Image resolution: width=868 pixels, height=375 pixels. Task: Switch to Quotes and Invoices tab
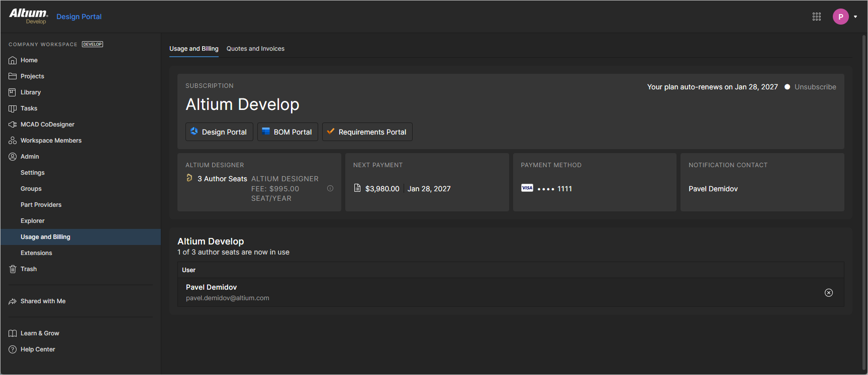point(255,49)
